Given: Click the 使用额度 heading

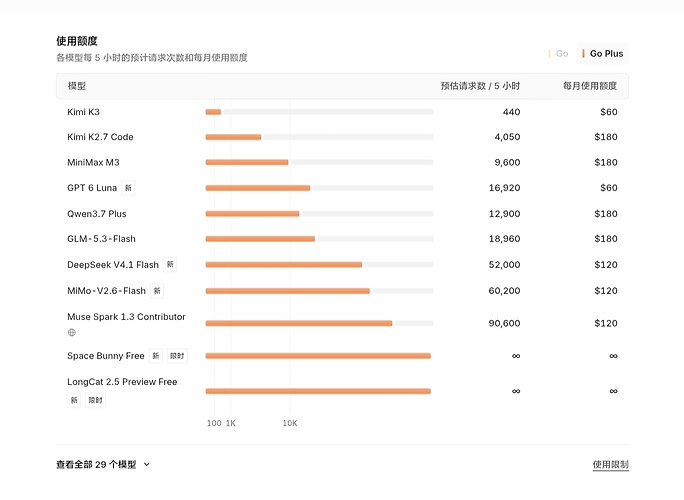Looking at the screenshot, I should (77, 41).
